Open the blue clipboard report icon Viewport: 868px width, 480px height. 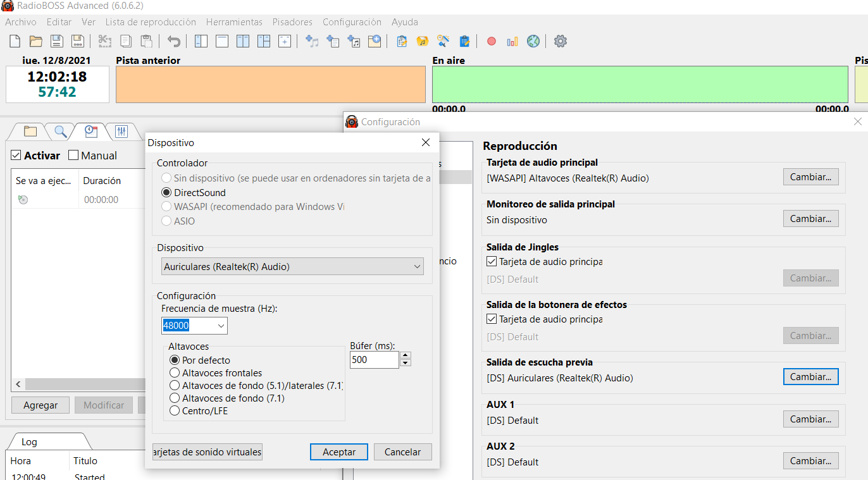[x=464, y=41]
